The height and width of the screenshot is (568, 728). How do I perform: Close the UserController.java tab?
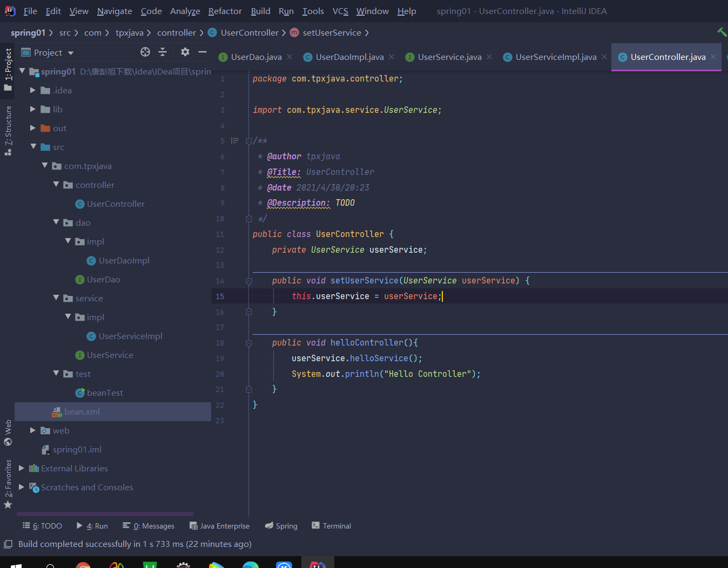click(713, 57)
